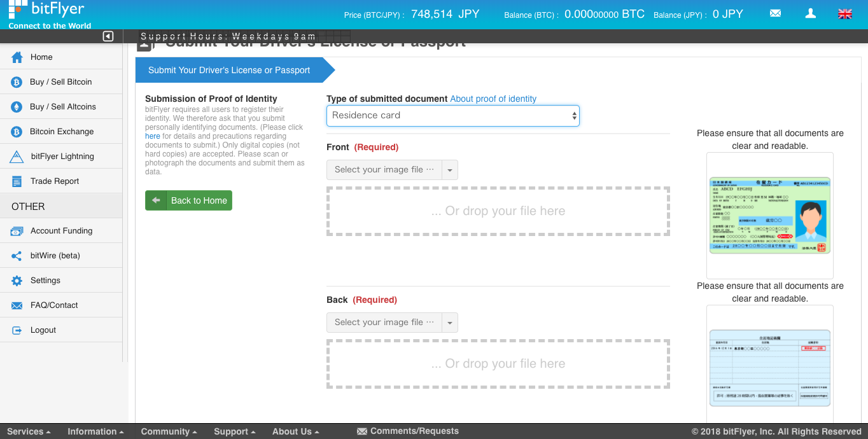This screenshot has width=868, height=439.
Task: Click the Logout exit icon
Action: pyautogui.click(x=17, y=330)
